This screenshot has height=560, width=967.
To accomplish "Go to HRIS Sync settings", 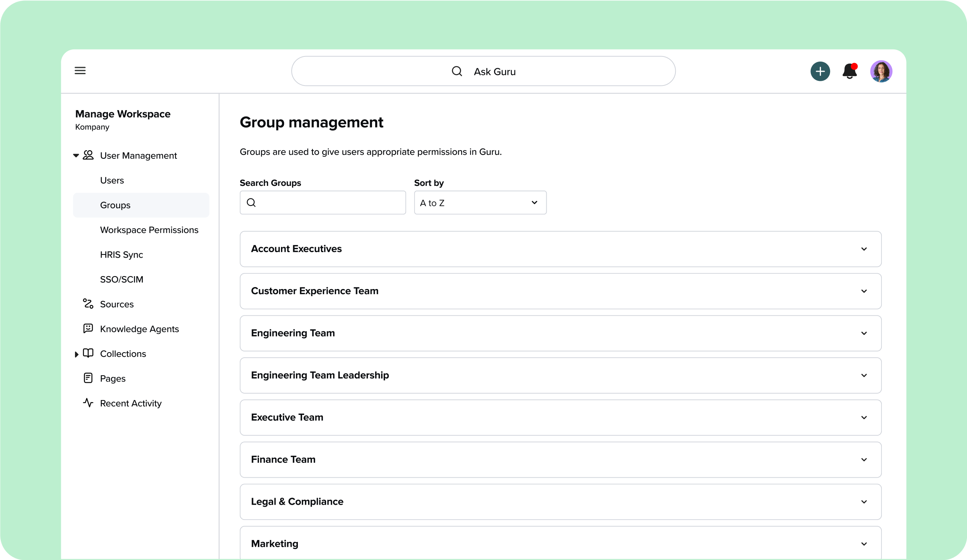I will click(121, 255).
